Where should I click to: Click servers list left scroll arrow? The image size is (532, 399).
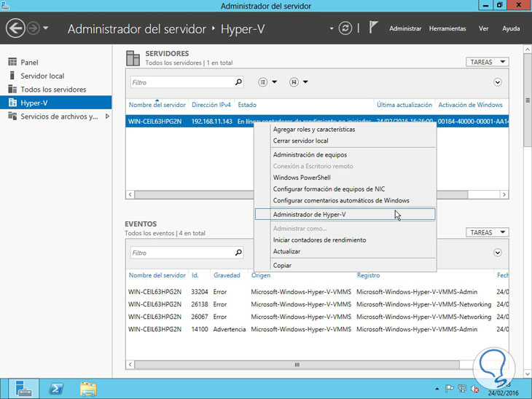130,194
